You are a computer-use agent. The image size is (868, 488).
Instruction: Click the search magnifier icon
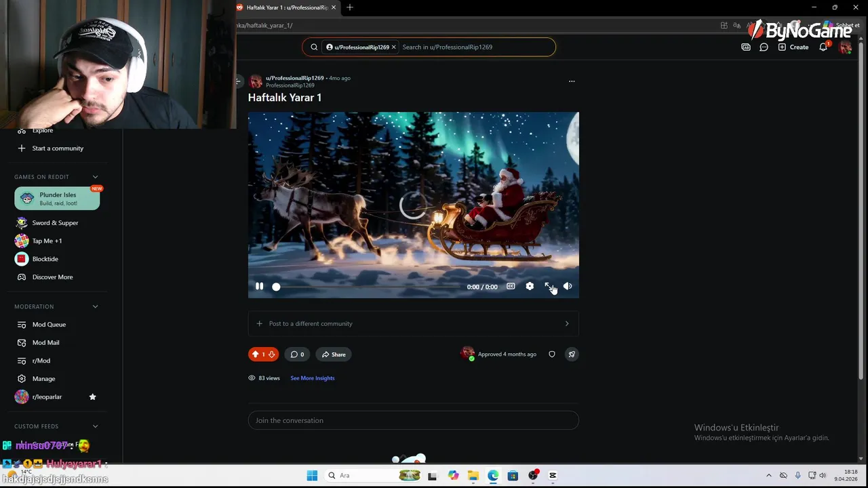(x=314, y=47)
